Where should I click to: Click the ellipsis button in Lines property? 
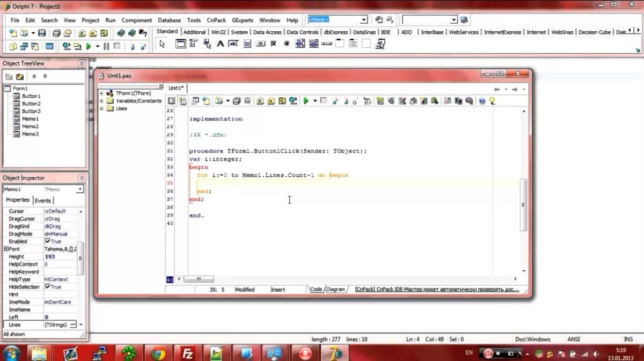73,324
